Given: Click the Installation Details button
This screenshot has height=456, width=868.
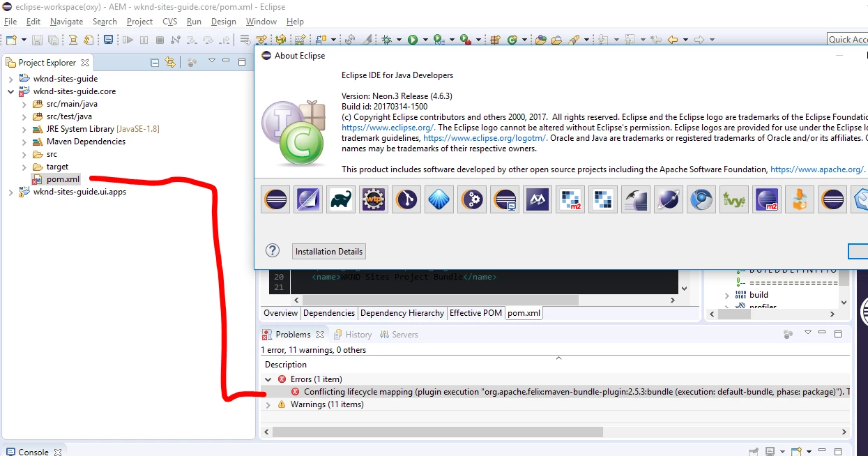Looking at the screenshot, I should (329, 252).
